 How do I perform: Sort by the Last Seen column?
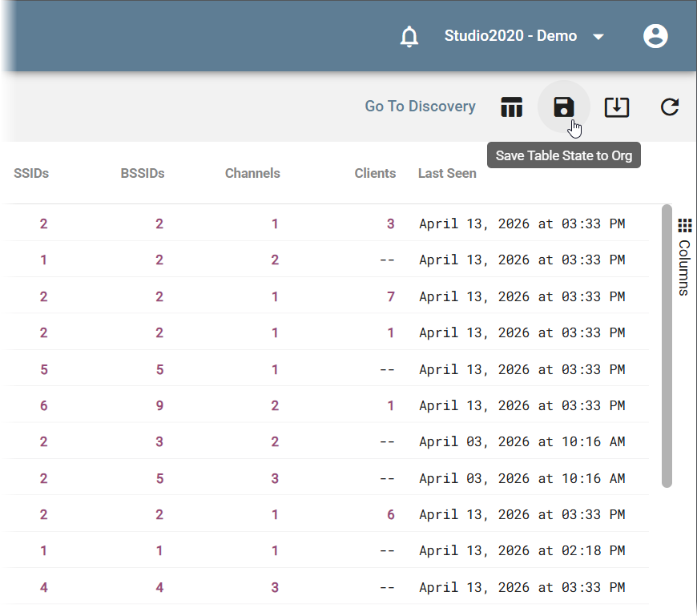pyautogui.click(x=447, y=173)
